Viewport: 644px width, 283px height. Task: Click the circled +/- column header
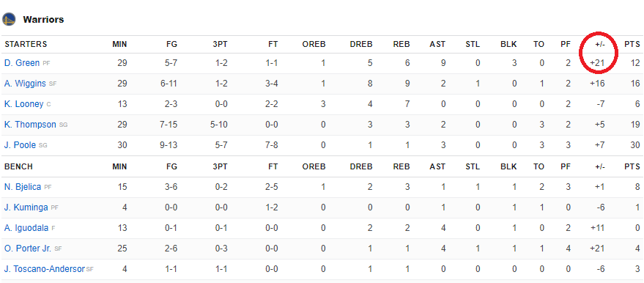599,45
